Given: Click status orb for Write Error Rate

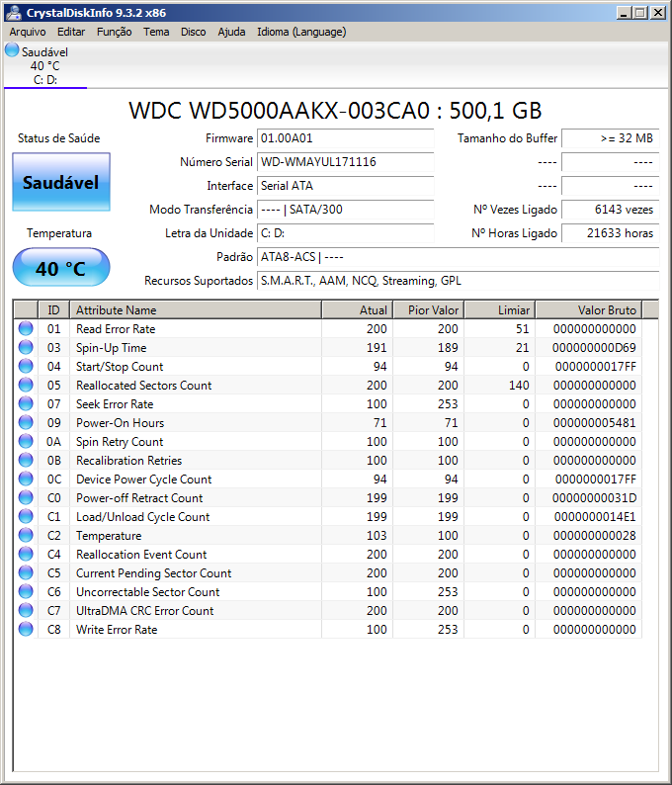Looking at the screenshot, I should (26, 629).
